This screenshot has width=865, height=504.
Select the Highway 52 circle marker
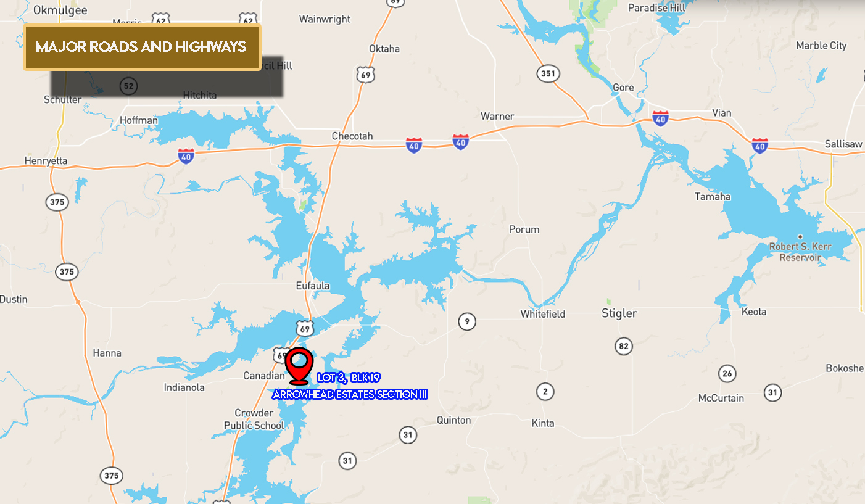[x=128, y=86]
